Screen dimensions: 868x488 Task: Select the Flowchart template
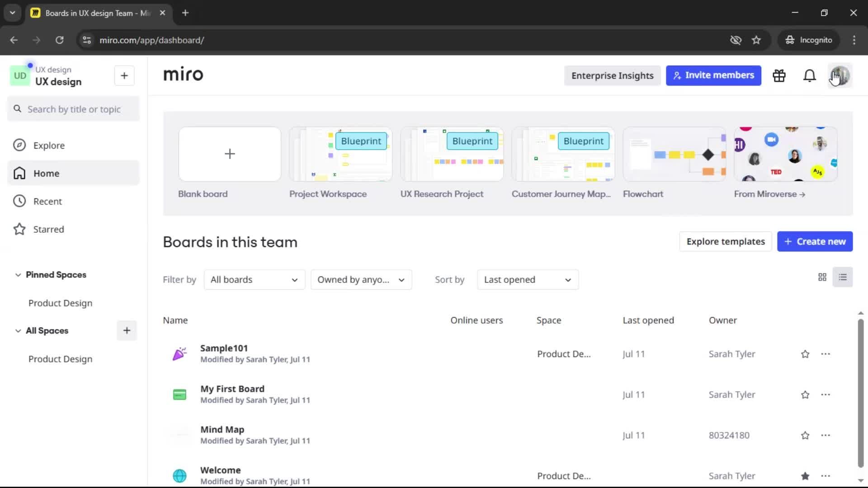coord(674,154)
